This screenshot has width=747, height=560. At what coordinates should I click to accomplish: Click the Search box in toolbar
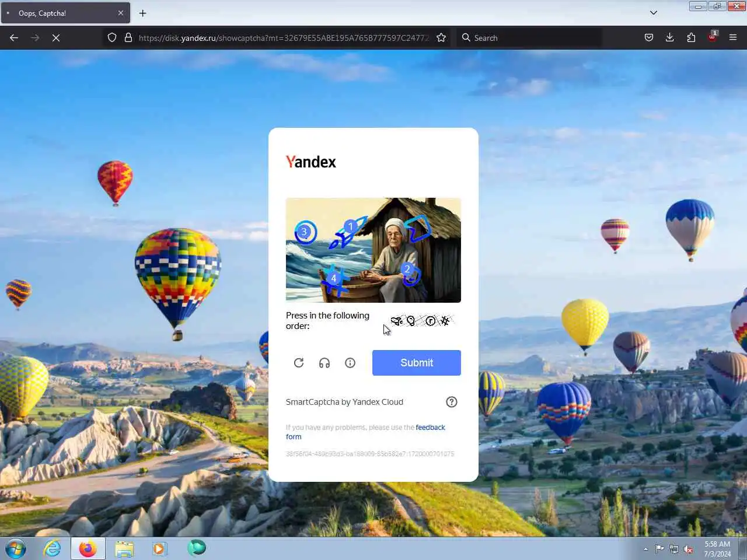pos(530,37)
